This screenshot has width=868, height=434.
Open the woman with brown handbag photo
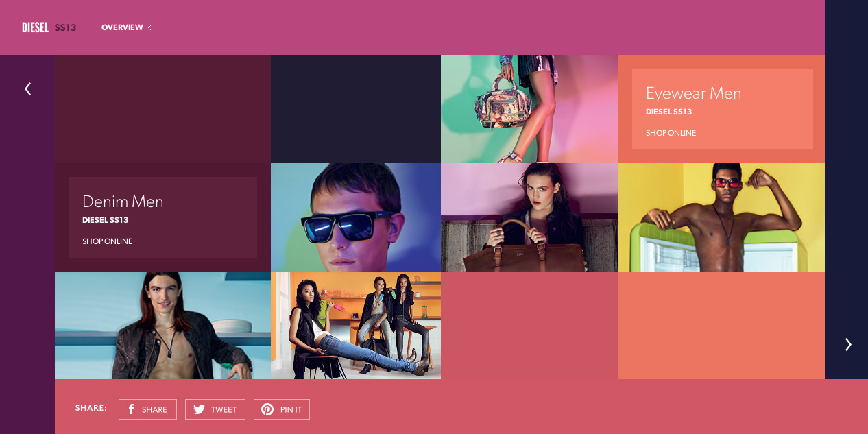click(x=529, y=217)
